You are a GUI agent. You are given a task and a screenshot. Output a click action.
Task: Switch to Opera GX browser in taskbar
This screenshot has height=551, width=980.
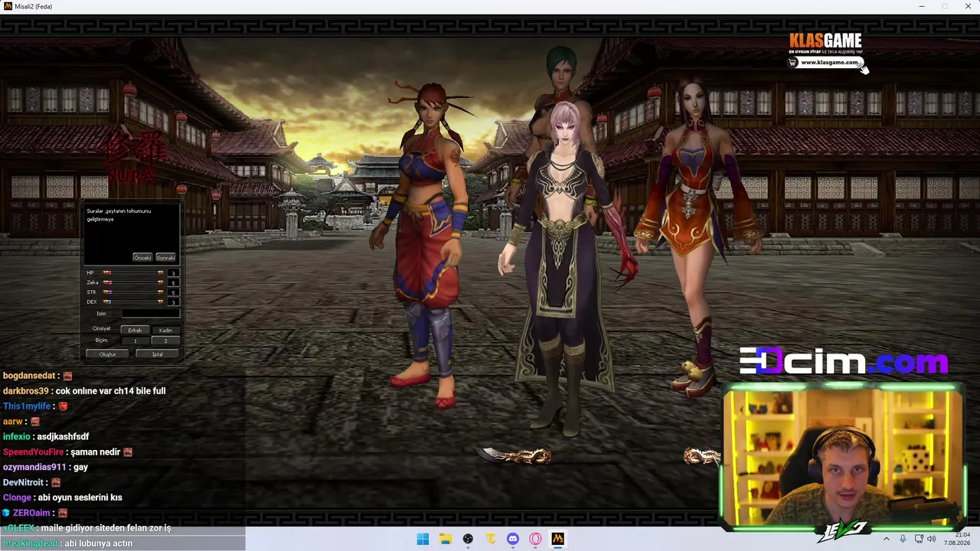(535, 539)
